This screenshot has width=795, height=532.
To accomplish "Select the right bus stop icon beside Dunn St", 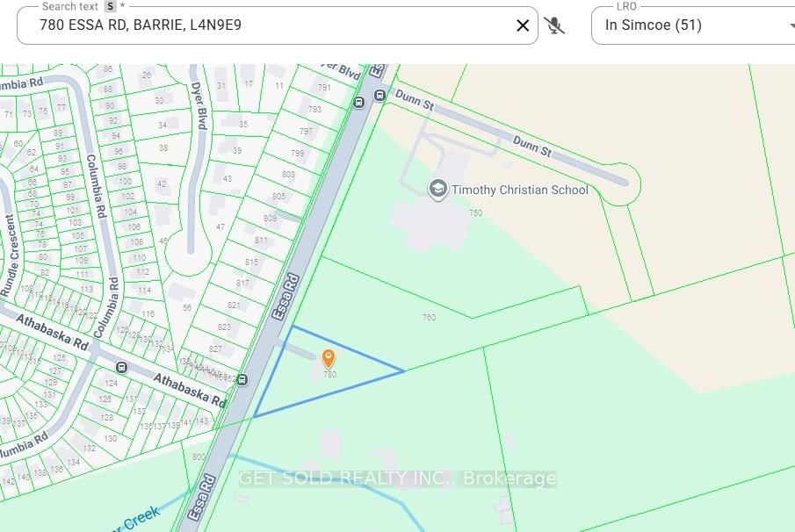I will point(379,96).
